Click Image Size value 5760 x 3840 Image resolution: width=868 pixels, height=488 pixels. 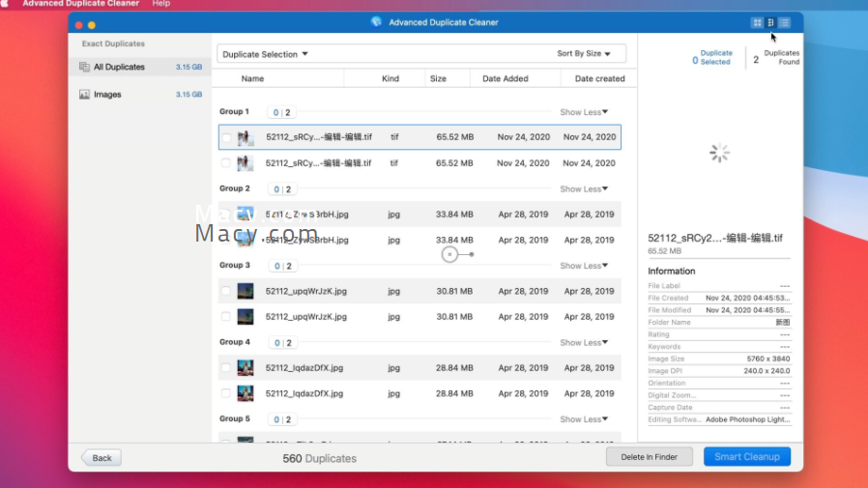coord(767,359)
